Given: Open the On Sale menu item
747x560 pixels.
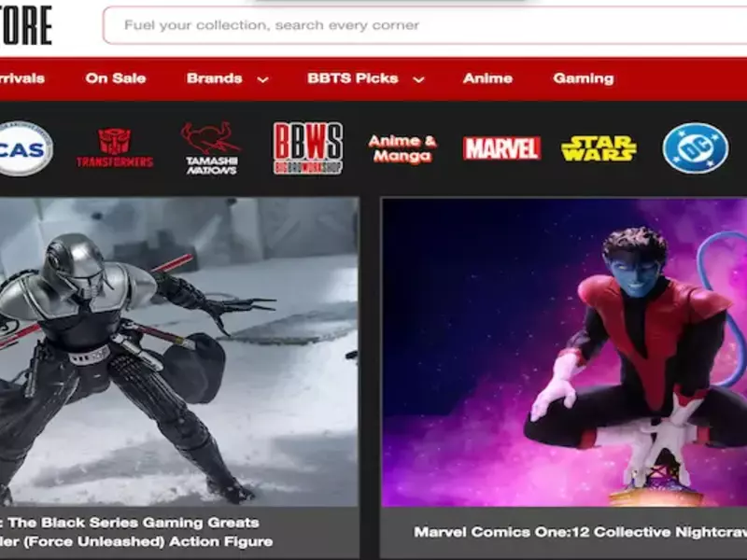Looking at the screenshot, I should pos(116,78).
